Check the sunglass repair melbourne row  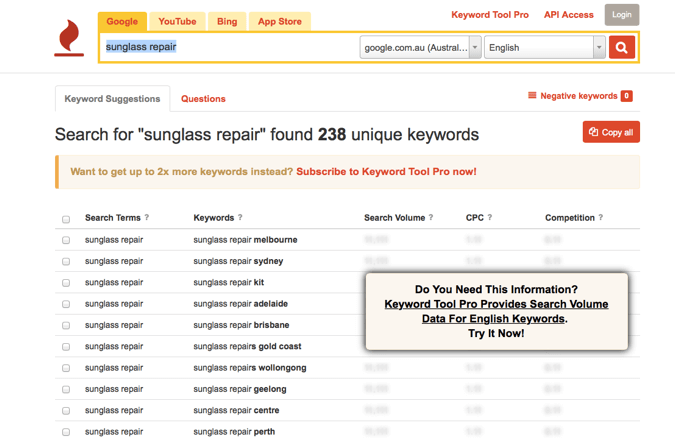click(x=66, y=240)
